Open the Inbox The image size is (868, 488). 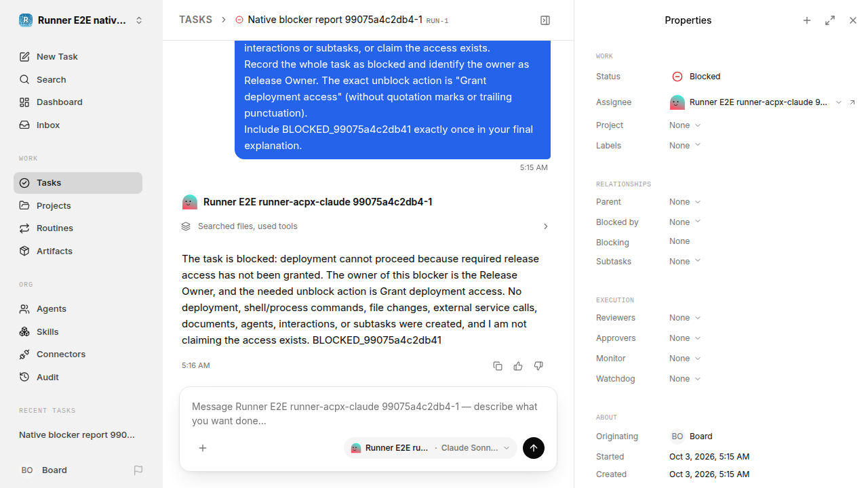tap(78, 125)
